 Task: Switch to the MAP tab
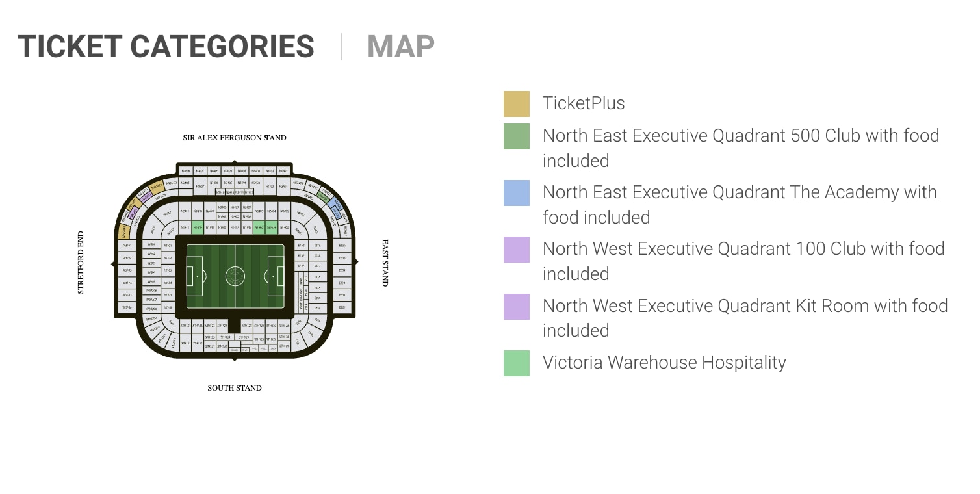400,47
